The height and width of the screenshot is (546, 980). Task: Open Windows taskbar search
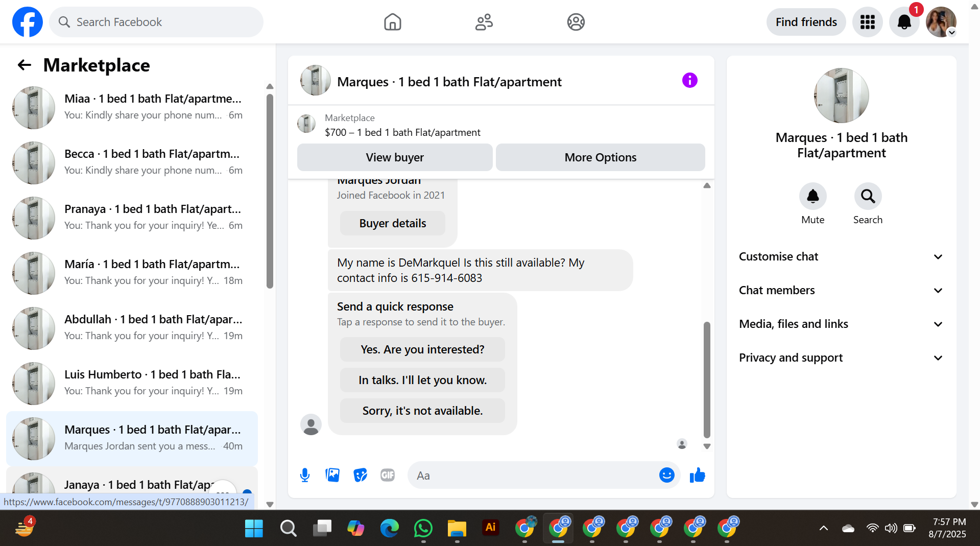point(288,528)
